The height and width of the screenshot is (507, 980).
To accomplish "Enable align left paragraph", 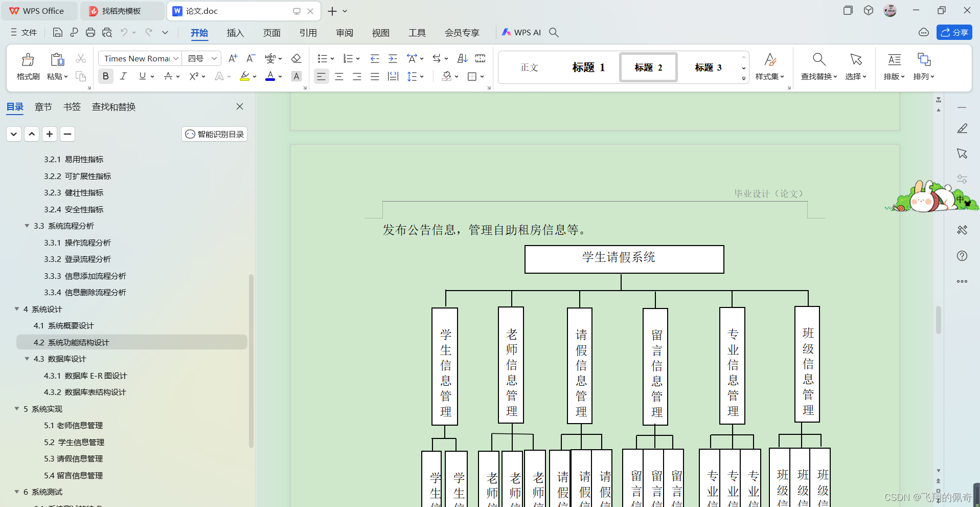I will 321,77.
